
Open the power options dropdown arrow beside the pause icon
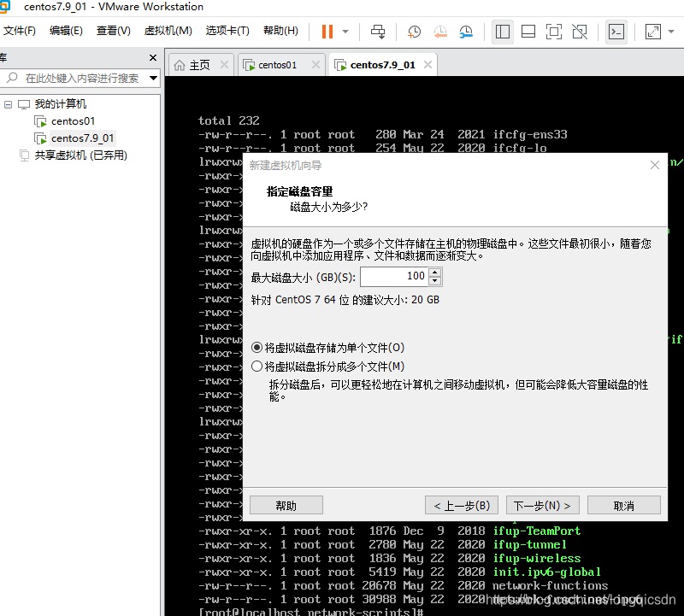coord(345,32)
